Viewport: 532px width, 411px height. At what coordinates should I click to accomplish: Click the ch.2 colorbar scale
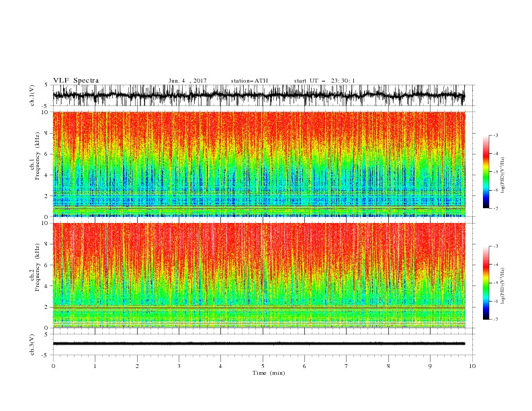tap(486, 283)
